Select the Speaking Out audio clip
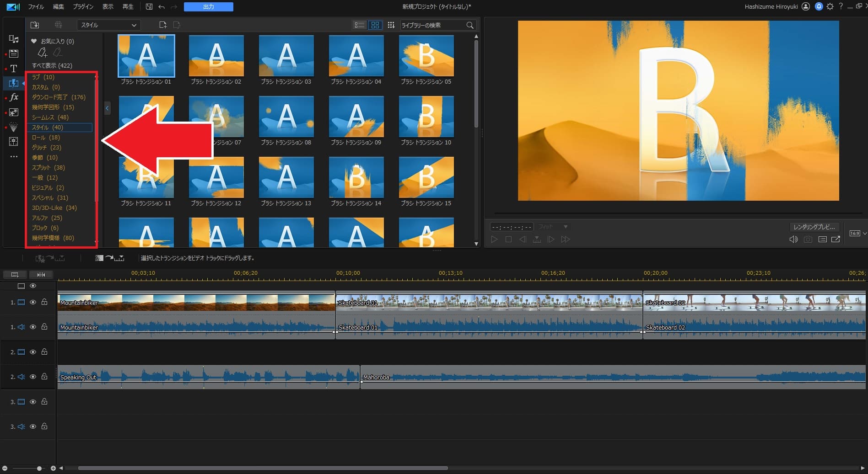Viewport: 868px width, 474px height. coord(209,377)
